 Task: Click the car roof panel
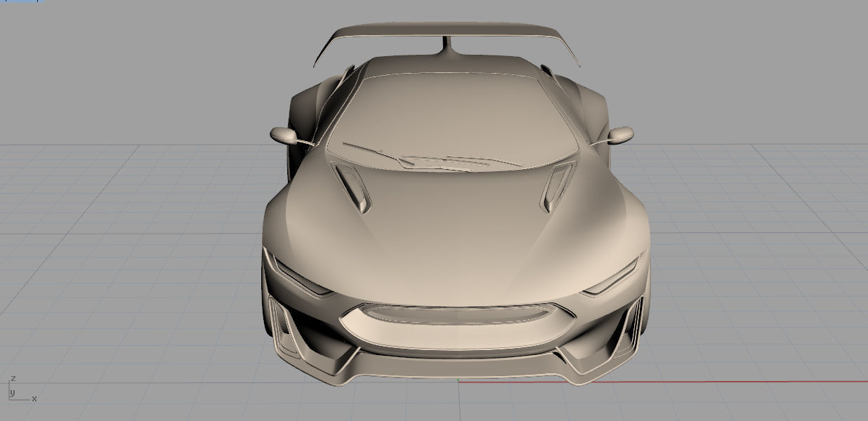tap(449, 66)
